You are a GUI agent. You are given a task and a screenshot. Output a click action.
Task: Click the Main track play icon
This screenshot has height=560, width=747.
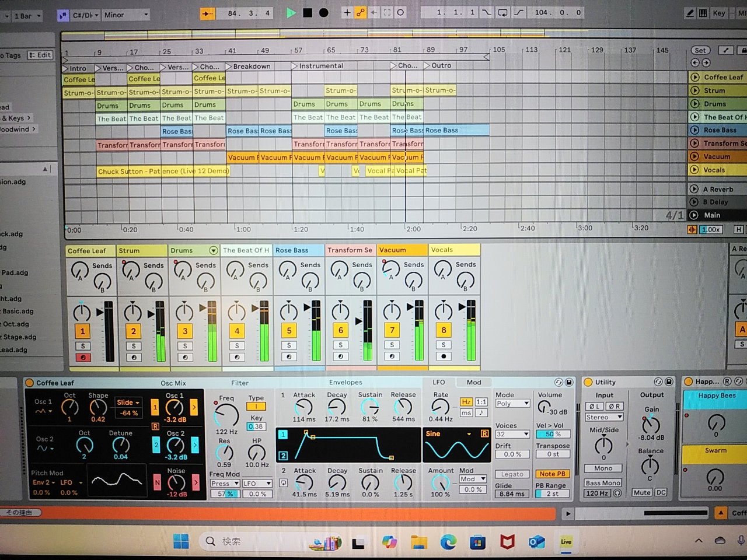(694, 215)
